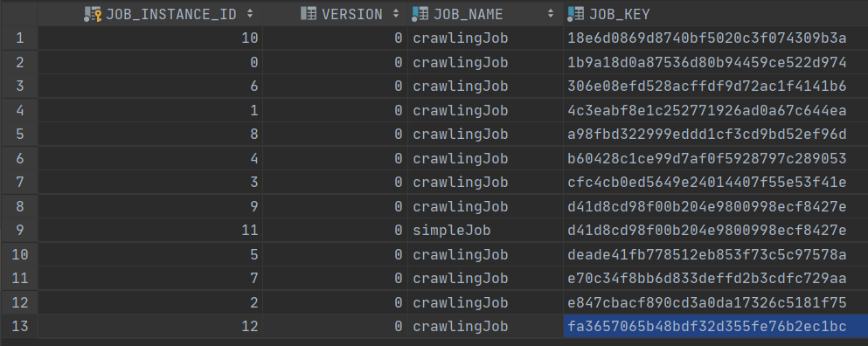Click the d41d8cd98f00b204 key in row 8
This screenshot has width=868, height=346.
(x=716, y=206)
